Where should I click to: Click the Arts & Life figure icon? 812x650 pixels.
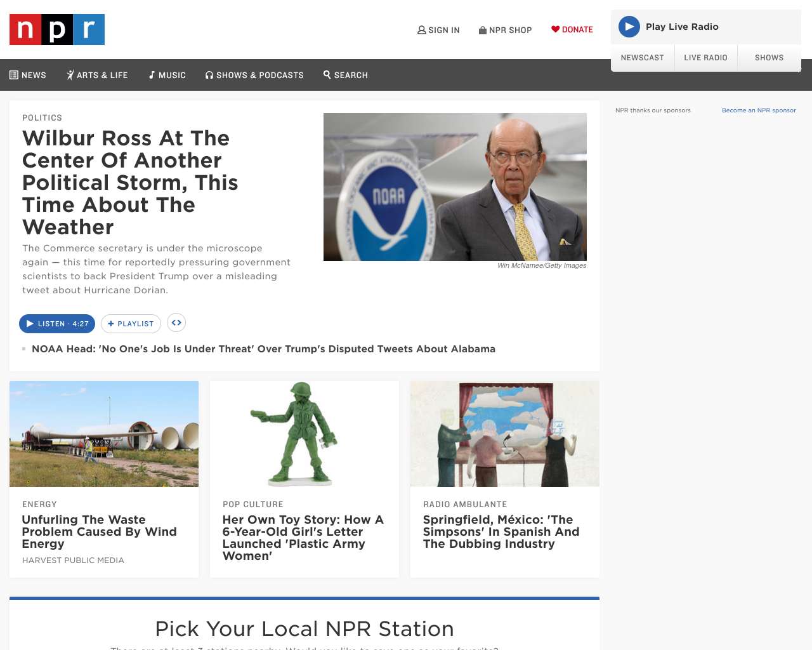click(x=70, y=75)
